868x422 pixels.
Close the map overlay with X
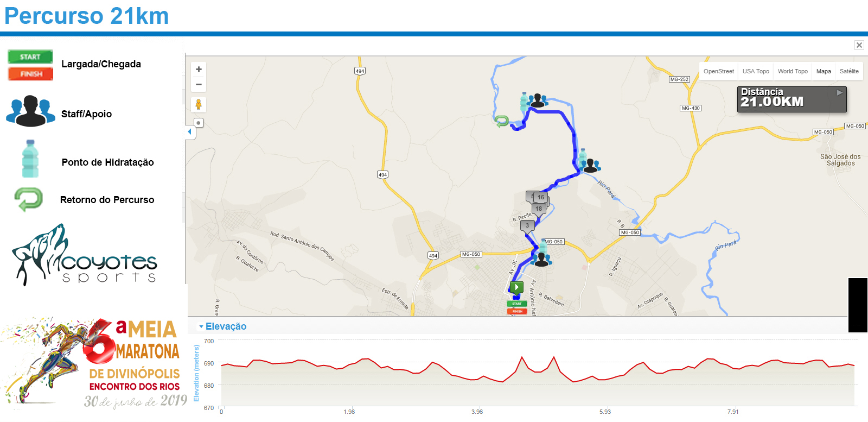859,45
